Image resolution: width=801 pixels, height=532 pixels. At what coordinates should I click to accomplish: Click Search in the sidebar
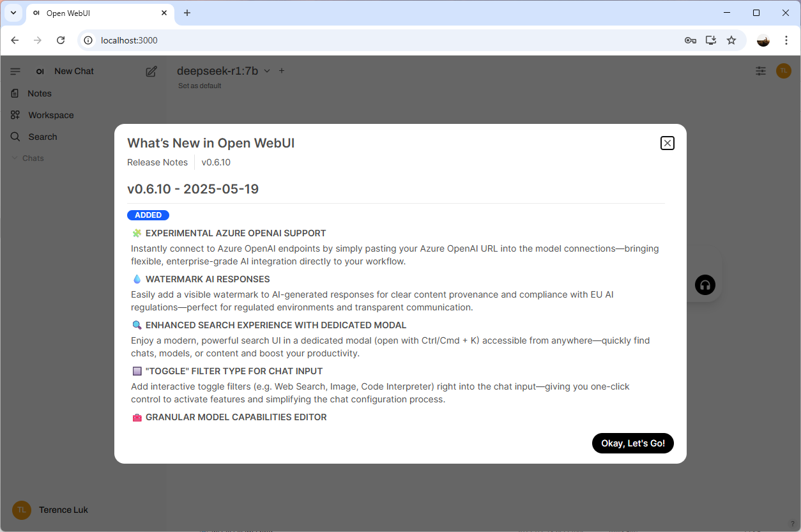pos(42,137)
